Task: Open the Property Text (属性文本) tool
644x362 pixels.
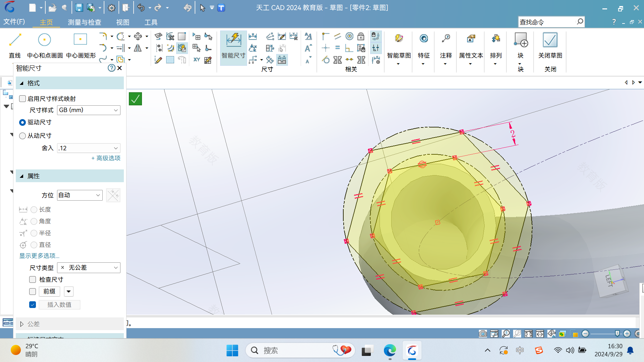Action: click(471, 46)
